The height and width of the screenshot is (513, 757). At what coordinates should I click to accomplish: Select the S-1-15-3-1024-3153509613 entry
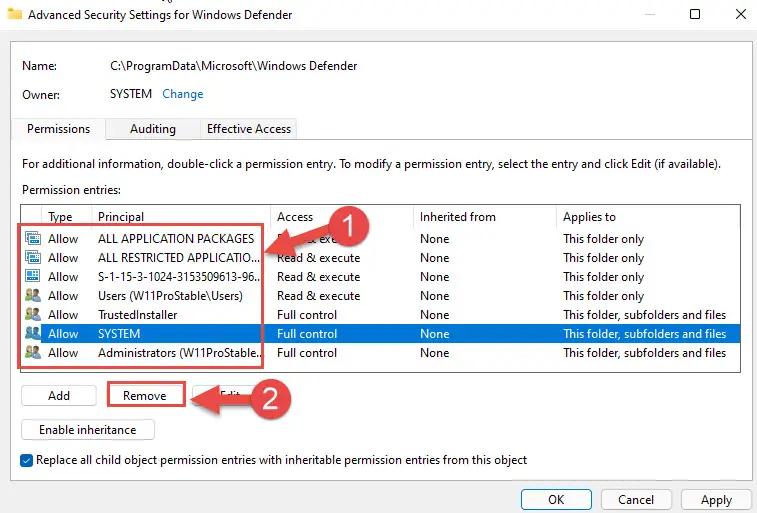pyautogui.click(x=179, y=277)
